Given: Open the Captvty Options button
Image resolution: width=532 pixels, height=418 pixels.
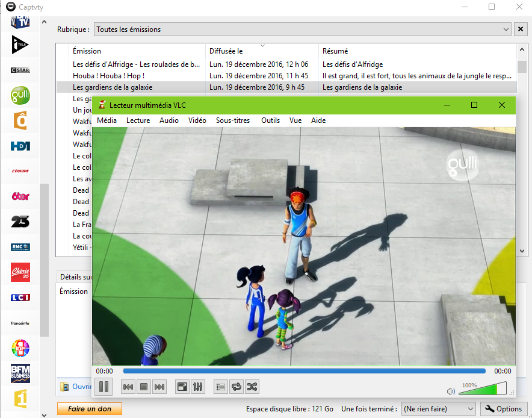Looking at the screenshot, I should pos(504,409).
